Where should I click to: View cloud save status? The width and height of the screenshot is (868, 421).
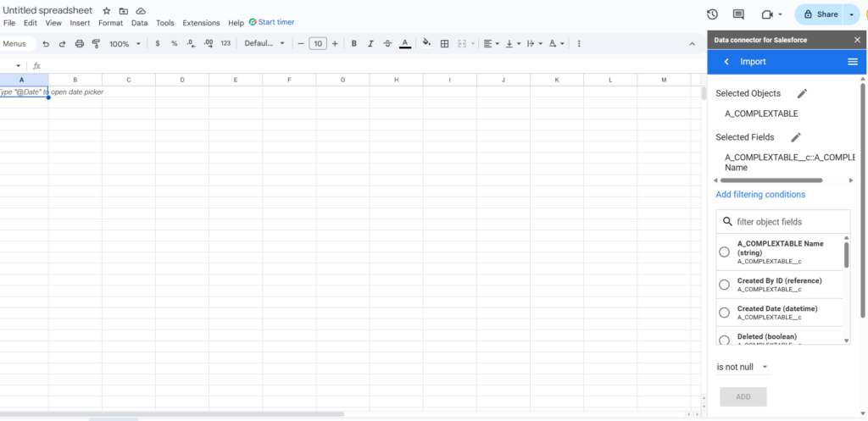[x=141, y=11]
